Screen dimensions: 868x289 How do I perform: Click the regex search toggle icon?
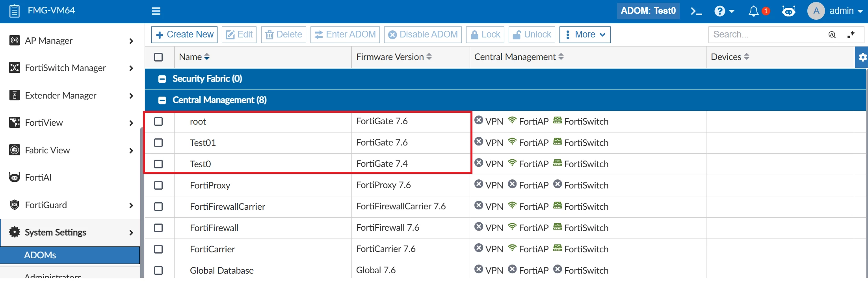(851, 35)
